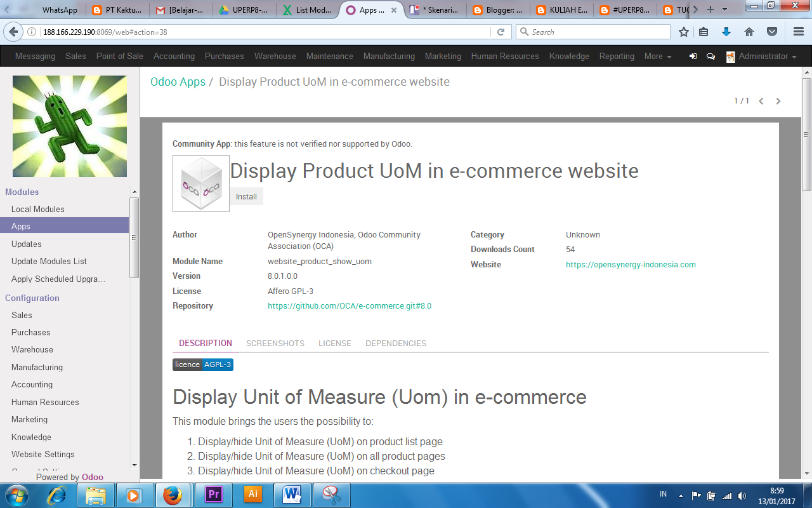The width and height of the screenshot is (812, 508).
Task: Go back with the browser back arrow
Action: (x=14, y=32)
